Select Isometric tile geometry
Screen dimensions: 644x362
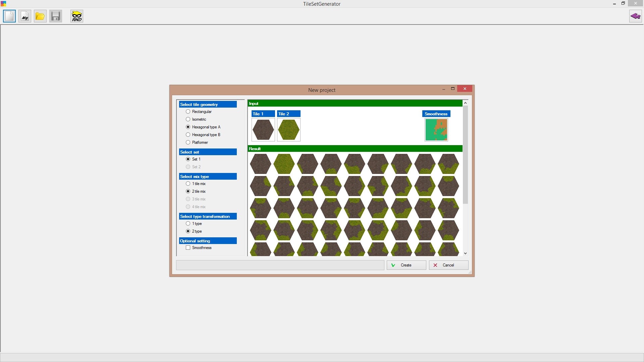[x=188, y=119]
